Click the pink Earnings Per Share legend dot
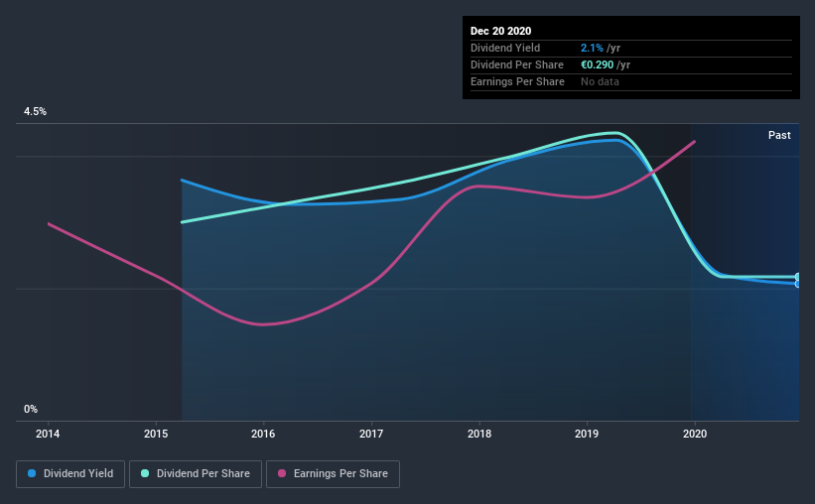This screenshot has width=815, height=504. pyautogui.click(x=282, y=473)
